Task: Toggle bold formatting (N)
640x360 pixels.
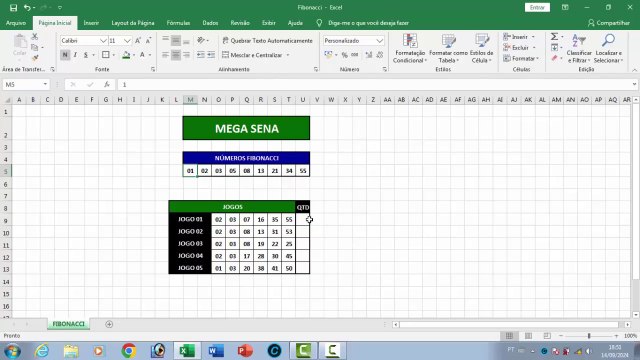Action: tap(65, 55)
